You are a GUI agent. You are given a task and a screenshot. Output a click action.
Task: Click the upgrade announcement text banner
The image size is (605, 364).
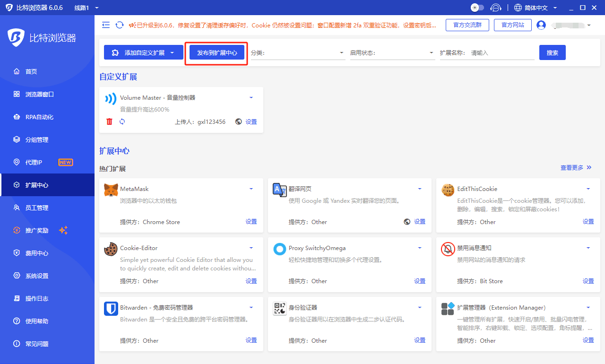(x=283, y=25)
